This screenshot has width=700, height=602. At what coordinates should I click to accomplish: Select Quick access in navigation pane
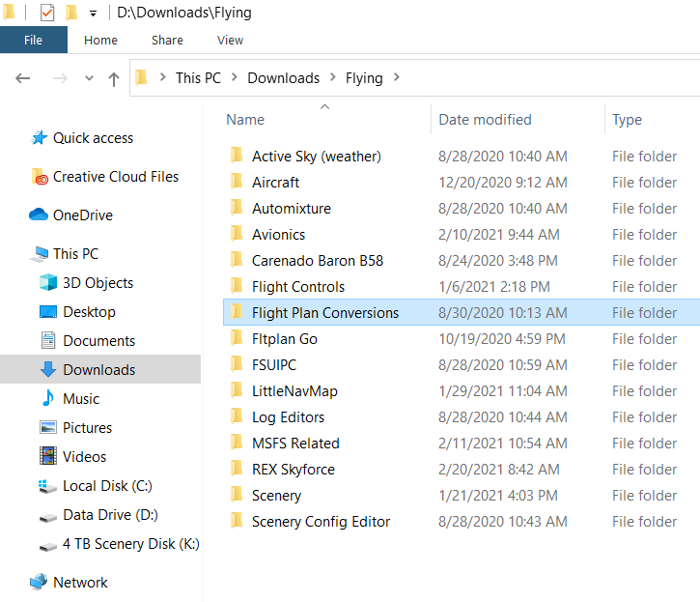point(93,138)
